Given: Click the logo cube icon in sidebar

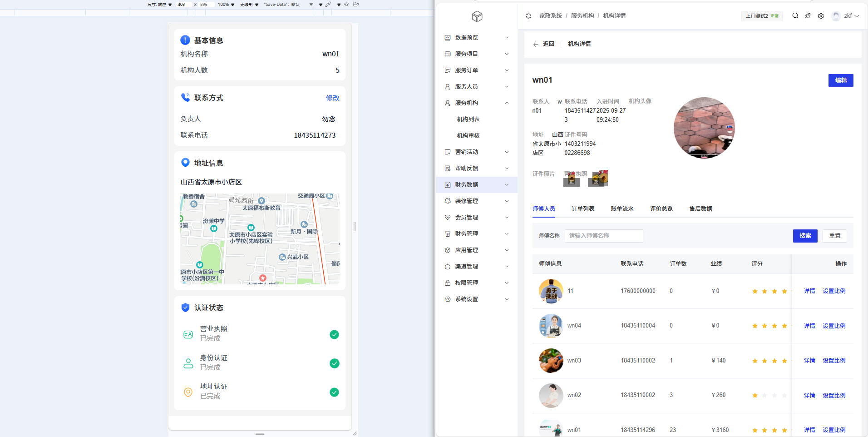Looking at the screenshot, I should click(477, 17).
